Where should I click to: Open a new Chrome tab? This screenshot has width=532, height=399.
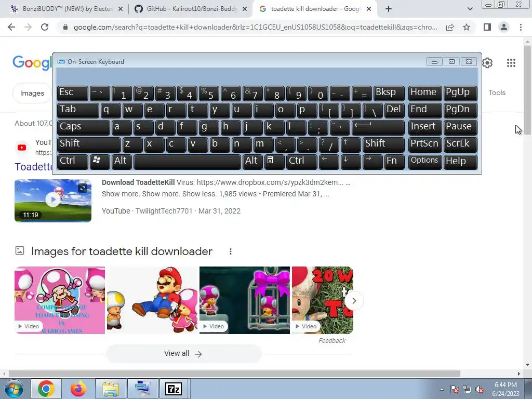point(389,9)
